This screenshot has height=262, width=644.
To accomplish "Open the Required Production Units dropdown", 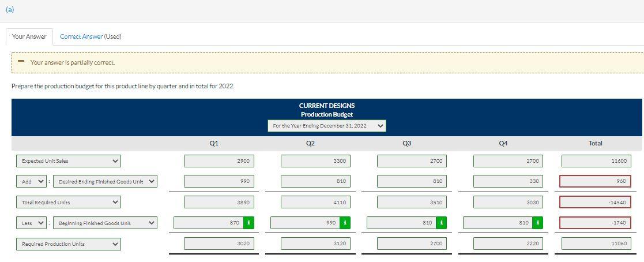I will tap(69, 244).
